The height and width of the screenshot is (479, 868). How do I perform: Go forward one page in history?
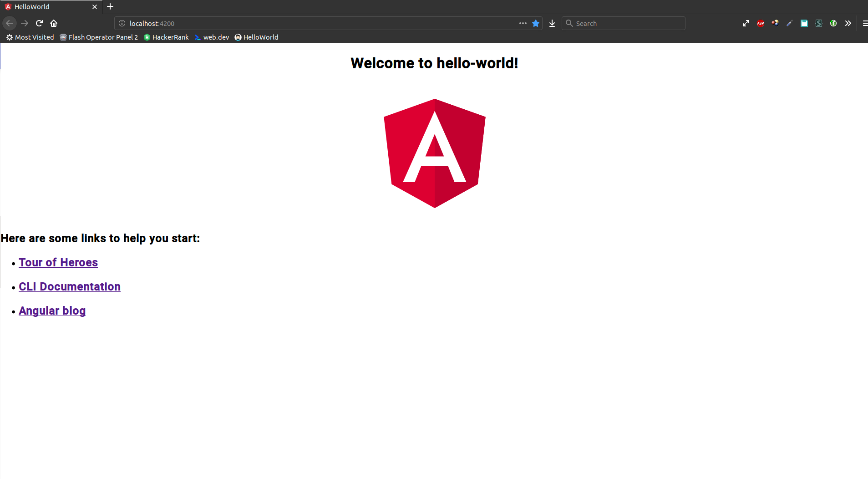pos(25,23)
